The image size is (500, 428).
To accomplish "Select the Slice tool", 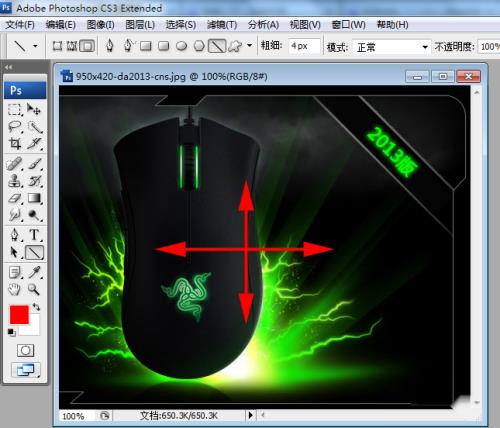I will (34, 144).
